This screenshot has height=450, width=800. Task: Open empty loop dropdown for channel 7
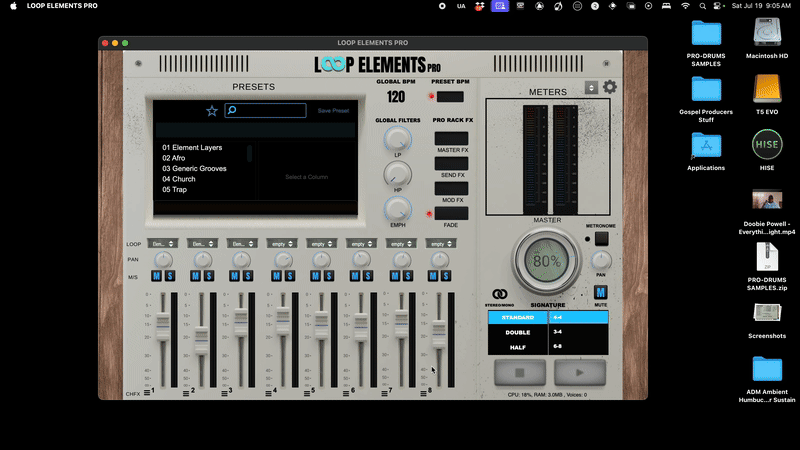pos(401,244)
